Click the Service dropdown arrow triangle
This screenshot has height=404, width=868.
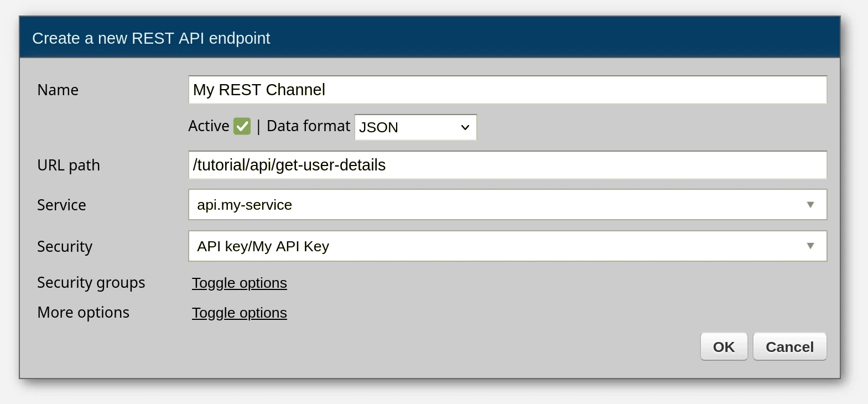(x=810, y=205)
